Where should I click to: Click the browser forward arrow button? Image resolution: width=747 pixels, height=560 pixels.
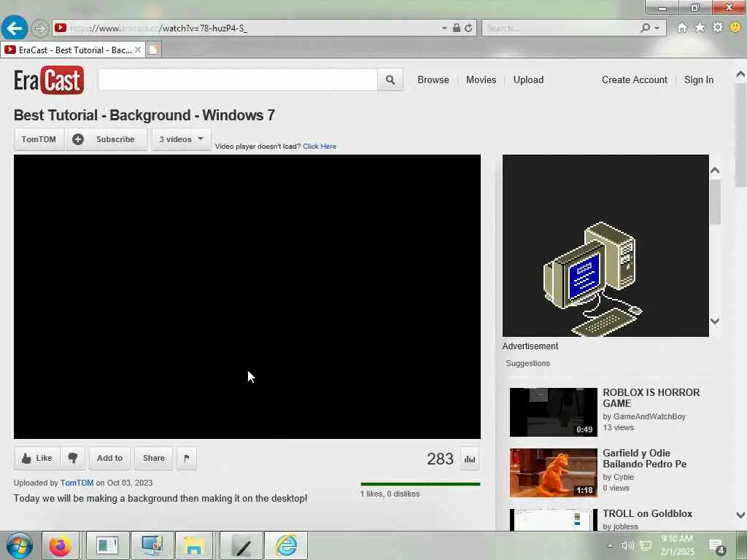point(39,28)
